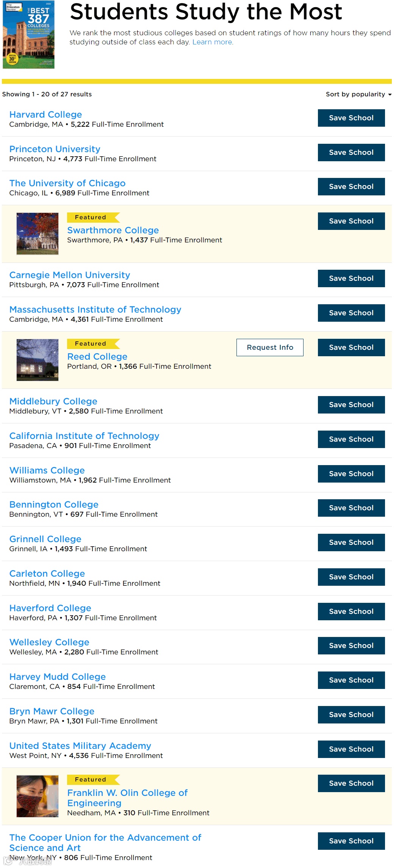The height and width of the screenshot is (868, 396).
Task: Save Reed College to your schools
Action: pyautogui.click(x=351, y=348)
